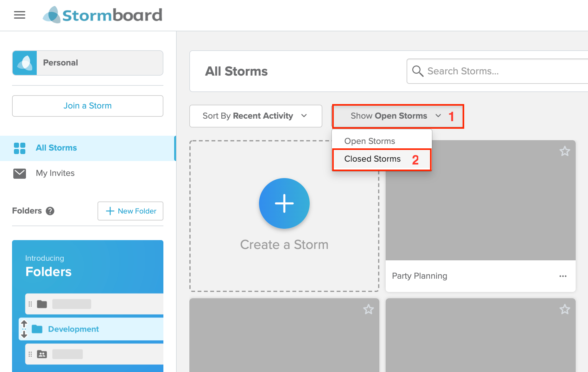Favorite the Party Planning storm star
This screenshot has width=588, height=372.
coord(565,151)
